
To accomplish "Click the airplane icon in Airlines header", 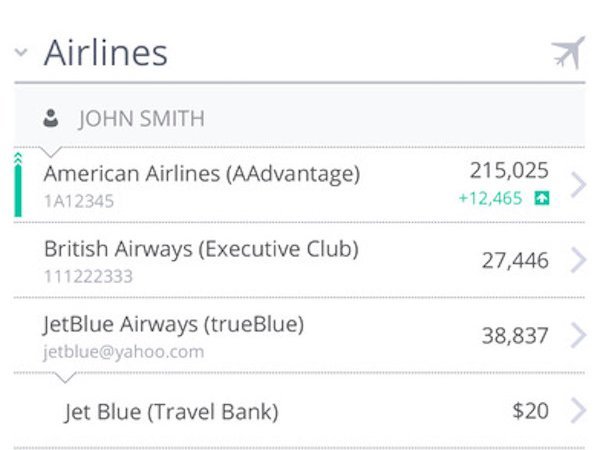I will (x=569, y=53).
